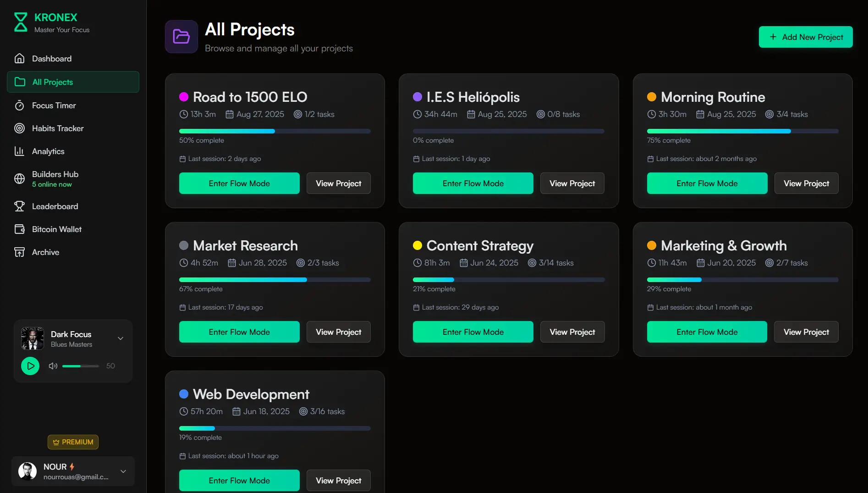Click the Add New Project button
868x493 pixels.
click(x=805, y=37)
